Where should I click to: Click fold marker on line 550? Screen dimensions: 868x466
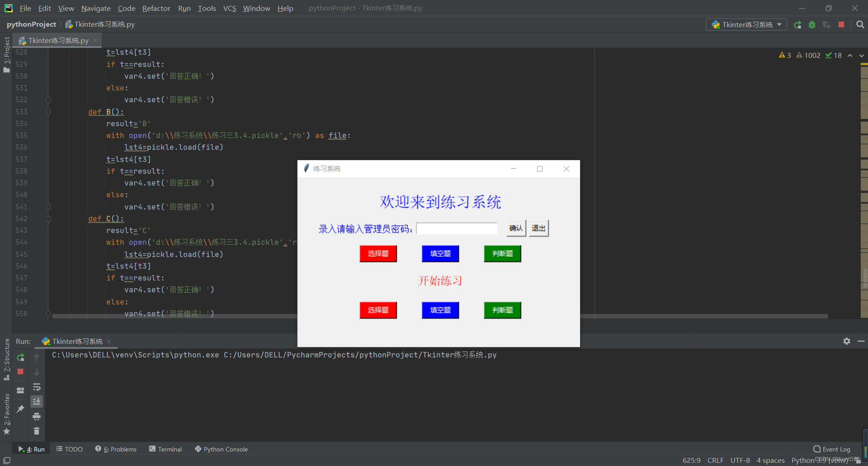48,313
